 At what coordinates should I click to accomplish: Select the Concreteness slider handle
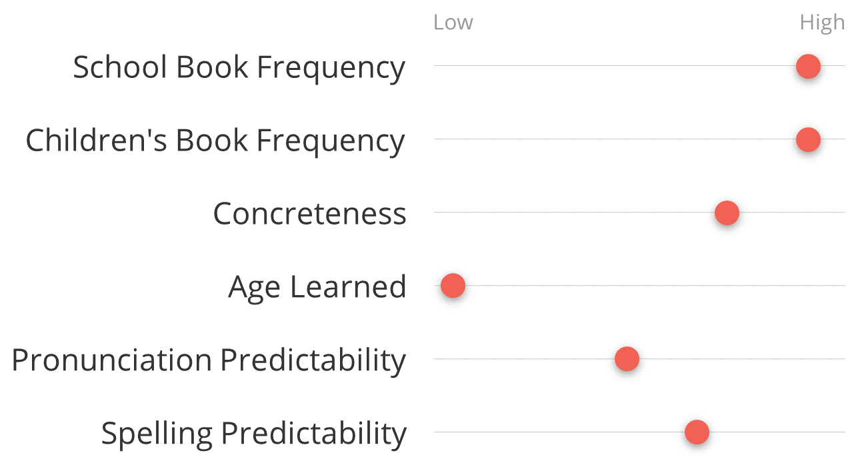727,213
